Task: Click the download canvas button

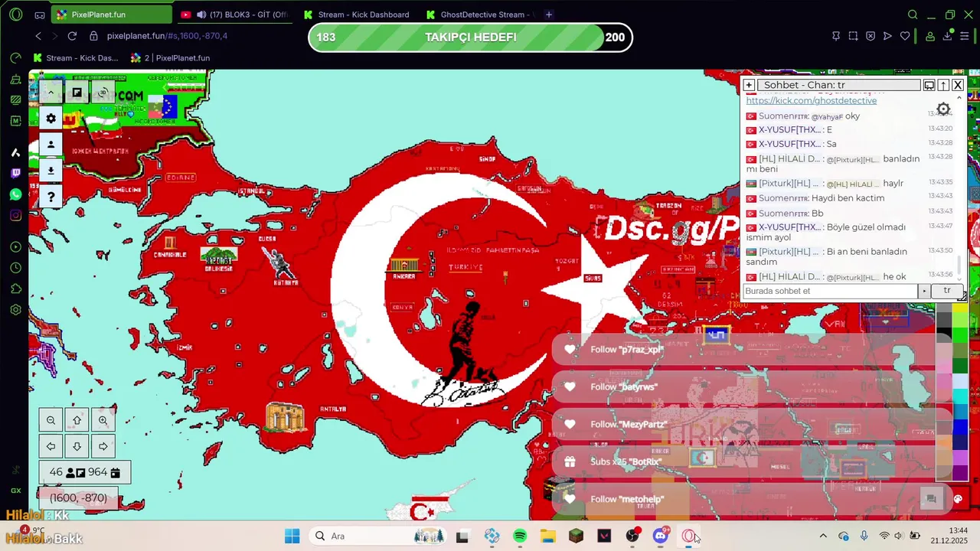Action: pyautogui.click(x=51, y=170)
